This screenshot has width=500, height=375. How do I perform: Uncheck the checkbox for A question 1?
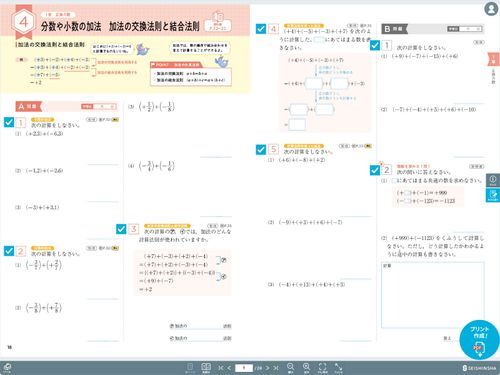click(9, 122)
